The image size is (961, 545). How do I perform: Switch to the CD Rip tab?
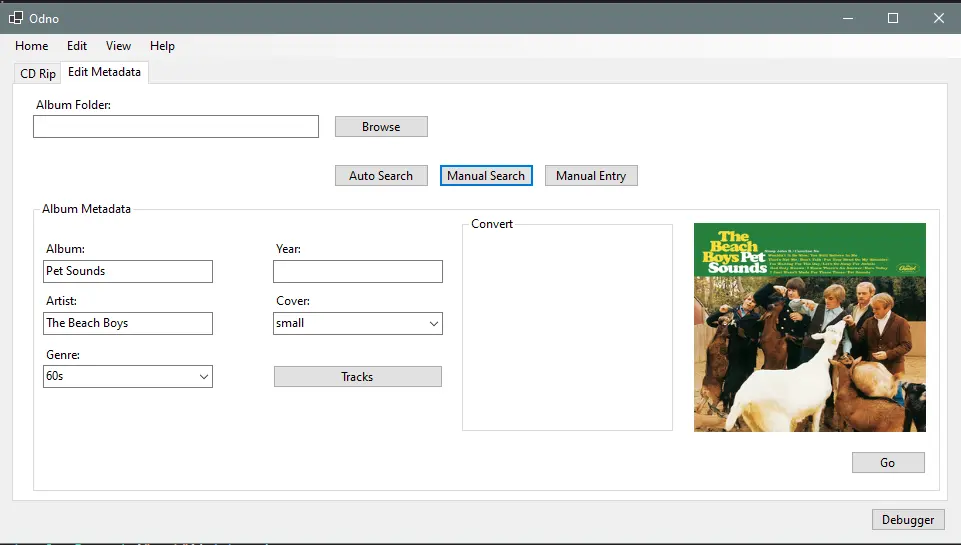pos(37,74)
